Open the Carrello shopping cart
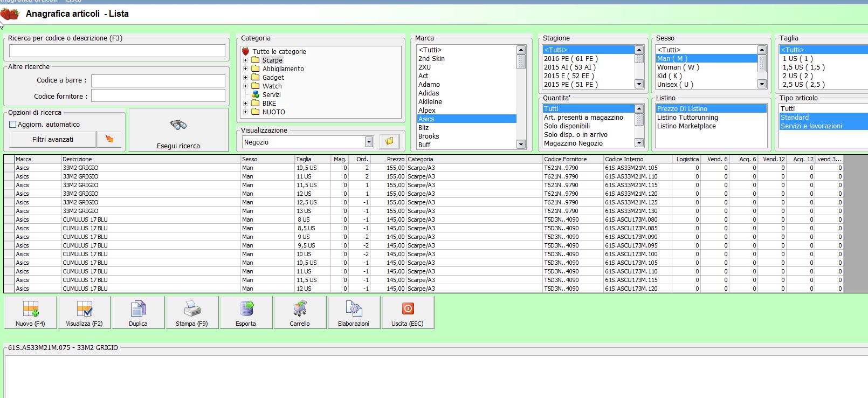This screenshot has width=868, height=398. click(300, 312)
